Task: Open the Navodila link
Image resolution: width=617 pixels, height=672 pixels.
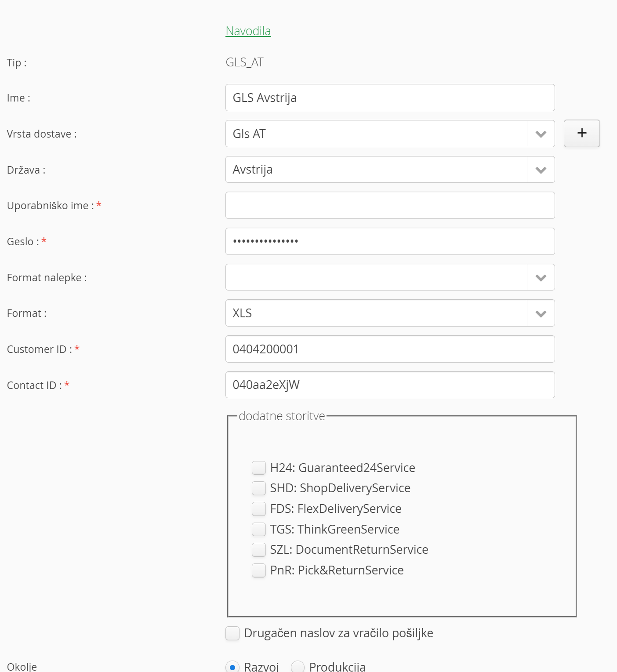Action: coord(248,31)
